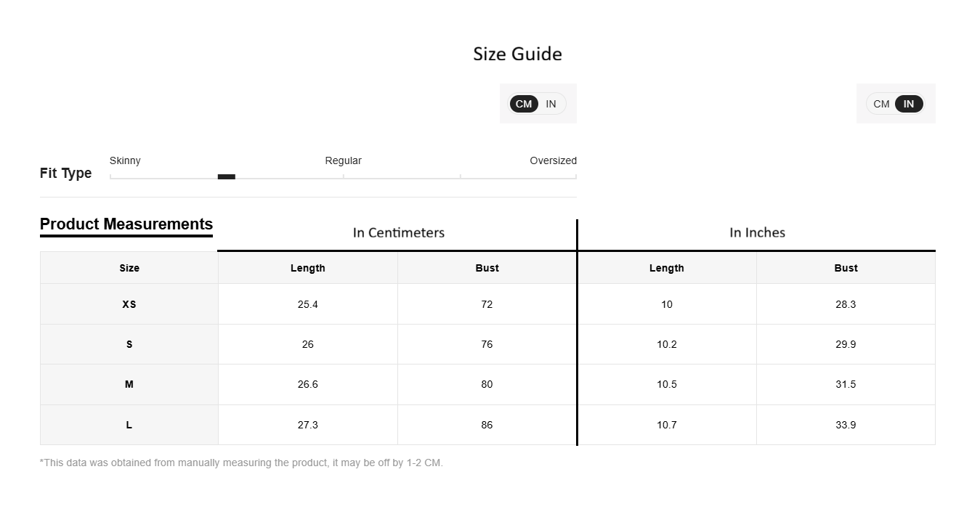Click the In Inches column group header

(x=757, y=233)
